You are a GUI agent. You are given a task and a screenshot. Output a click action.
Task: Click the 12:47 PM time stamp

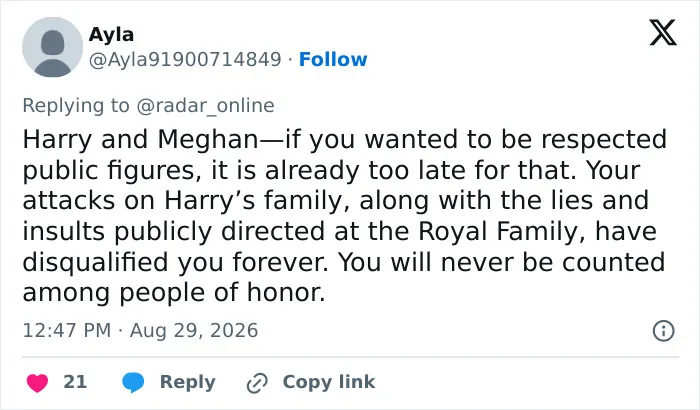(x=67, y=331)
